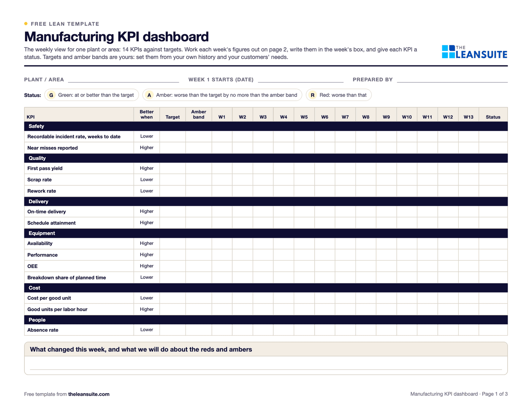Click the red R status badge
Screen dimensions: 532x411
pos(312,95)
